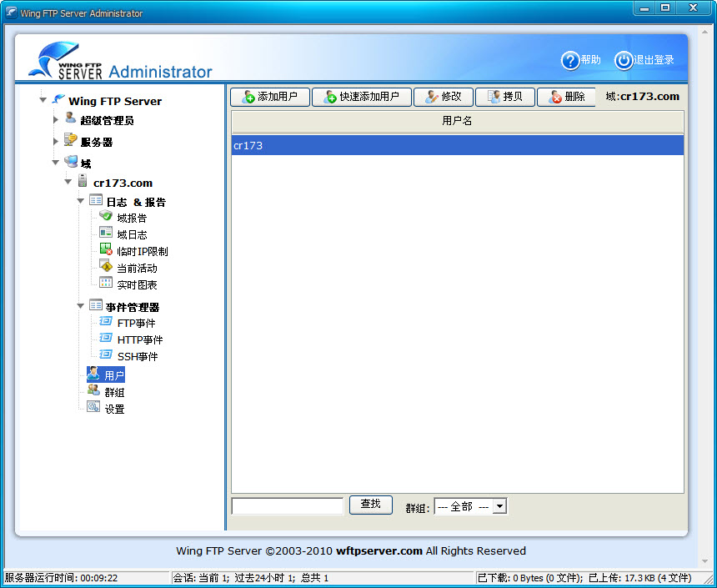Select HTTP事件 in the tree

140,340
